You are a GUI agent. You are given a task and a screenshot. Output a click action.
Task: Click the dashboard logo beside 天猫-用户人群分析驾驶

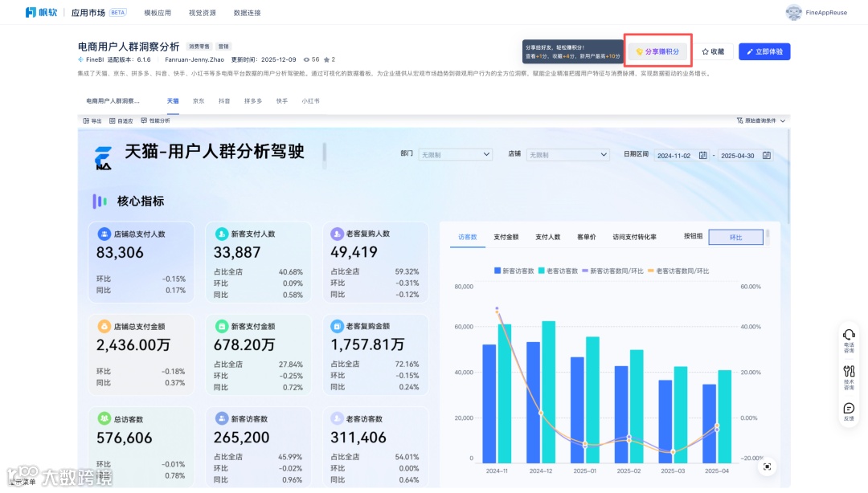[103, 157]
